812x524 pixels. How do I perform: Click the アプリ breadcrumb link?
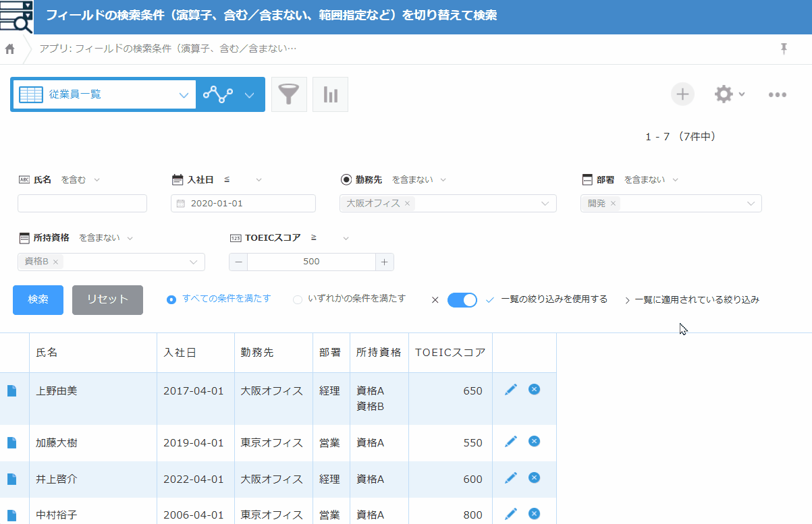[168, 49]
